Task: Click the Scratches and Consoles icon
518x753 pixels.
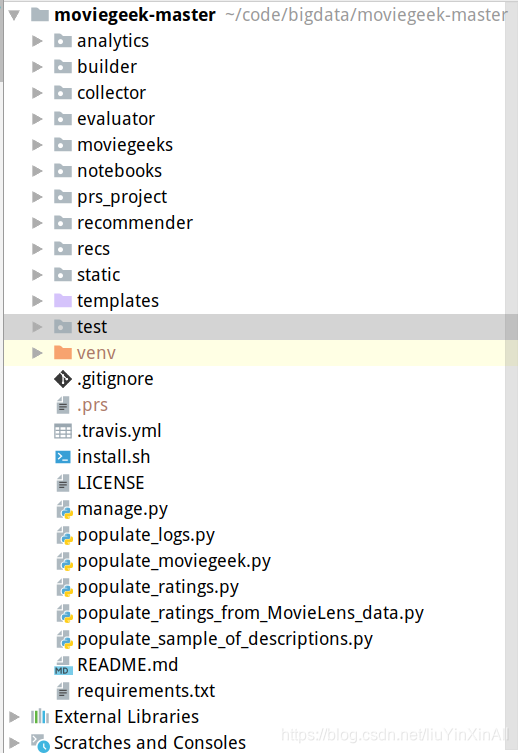Action: click(x=40, y=743)
